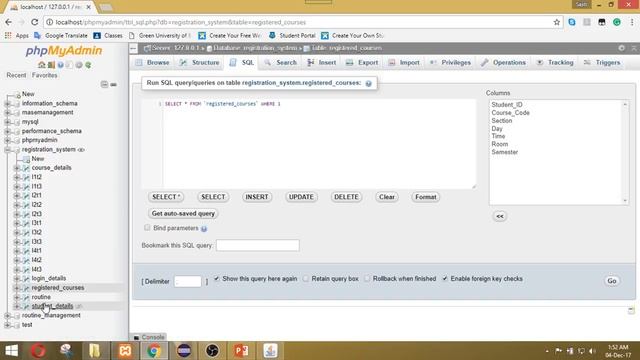The width and height of the screenshot is (640, 360).
Task: Click inside the SQL query editor
Action: 319,144
